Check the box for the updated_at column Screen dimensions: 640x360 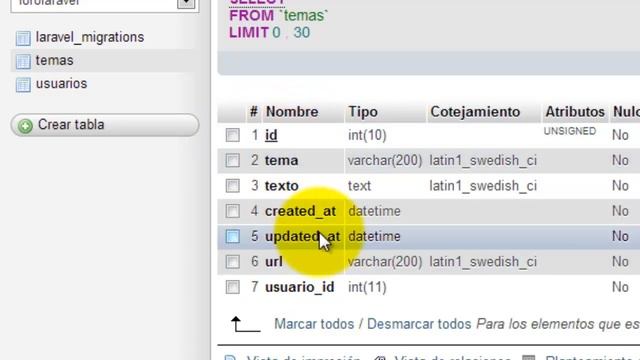tap(233, 236)
